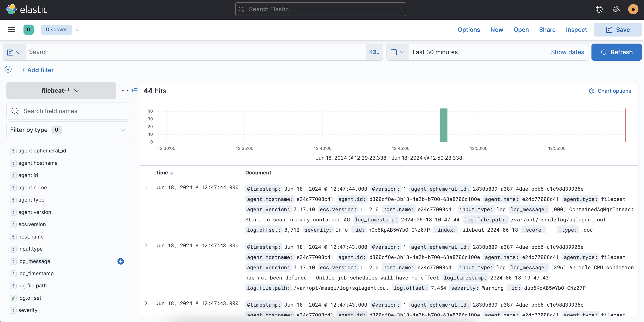Open Chart options with the gear icon

click(x=591, y=91)
